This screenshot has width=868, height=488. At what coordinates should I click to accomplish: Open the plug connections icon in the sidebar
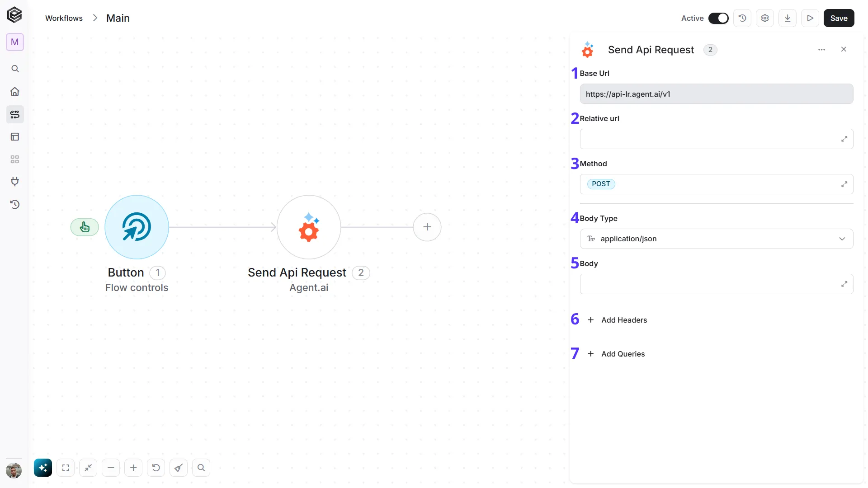15,182
